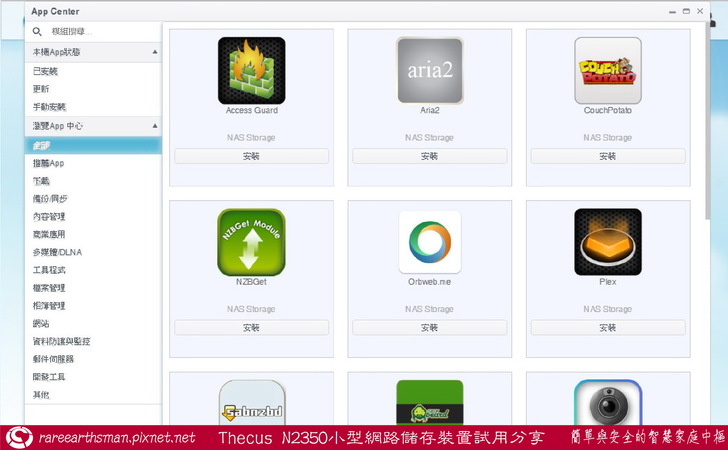The image size is (728, 450).
Task: Click "NAS Storage" under Orbweb.me
Action: coord(429,309)
